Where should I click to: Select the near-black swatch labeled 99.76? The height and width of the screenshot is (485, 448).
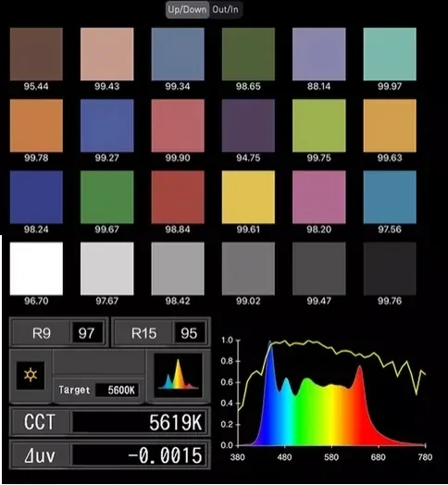coord(390,268)
